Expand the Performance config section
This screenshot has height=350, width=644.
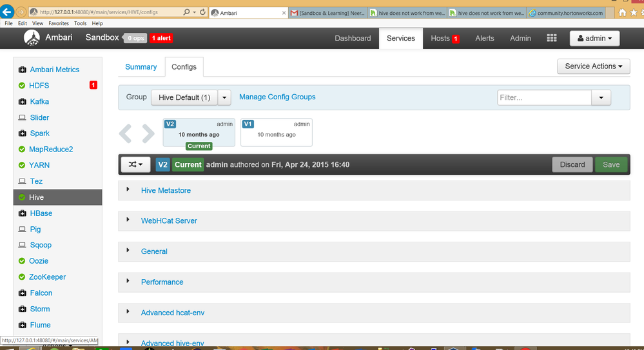click(x=162, y=282)
